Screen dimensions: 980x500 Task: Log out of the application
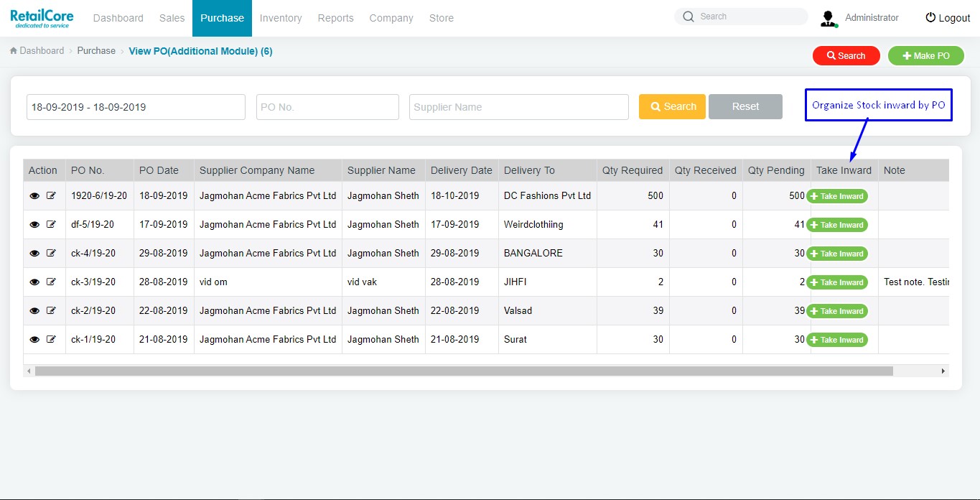pos(948,18)
